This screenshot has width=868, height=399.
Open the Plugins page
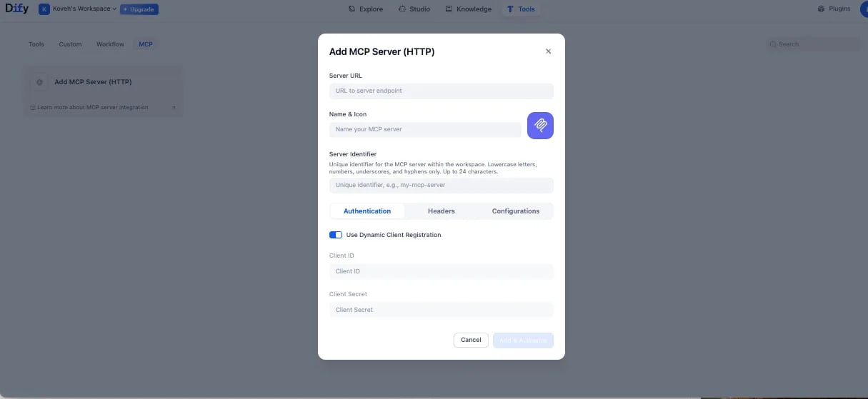coord(834,9)
